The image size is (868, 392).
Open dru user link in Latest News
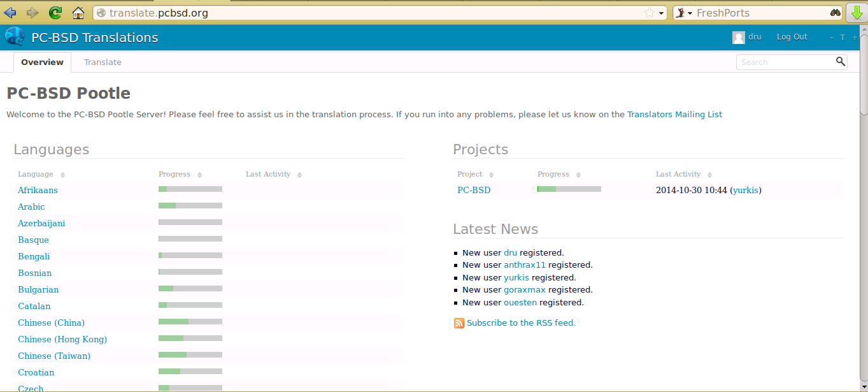click(510, 252)
